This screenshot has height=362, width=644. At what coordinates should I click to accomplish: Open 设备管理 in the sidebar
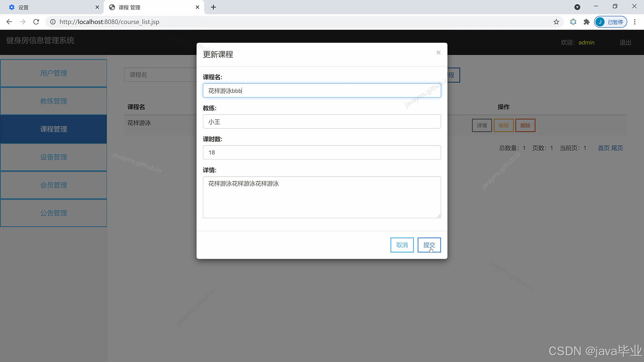54,157
